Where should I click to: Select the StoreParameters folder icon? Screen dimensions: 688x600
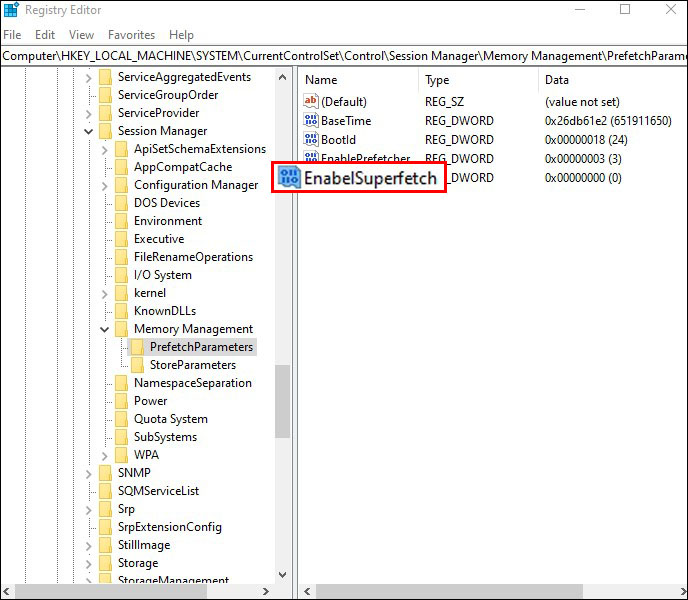click(137, 365)
